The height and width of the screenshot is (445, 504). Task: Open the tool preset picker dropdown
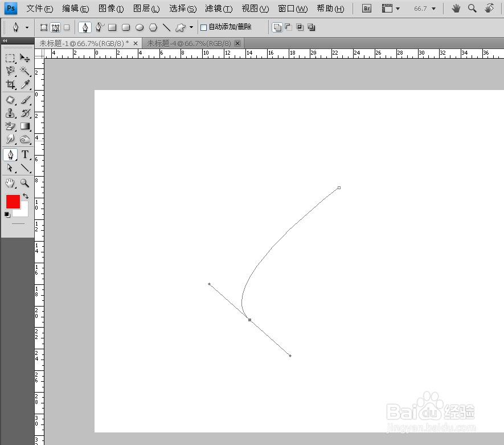pyautogui.click(x=27, y=28)
